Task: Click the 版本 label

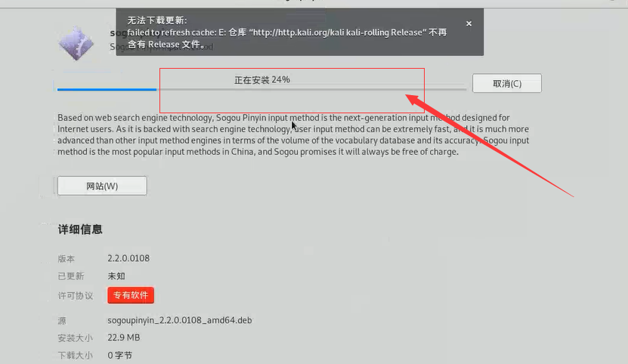Action: coord(66,259)
